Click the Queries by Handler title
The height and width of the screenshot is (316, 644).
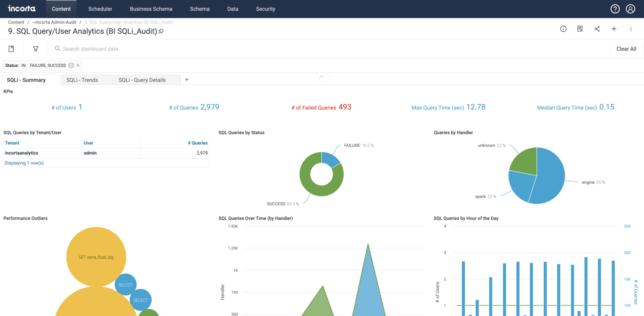pos(453,133)
